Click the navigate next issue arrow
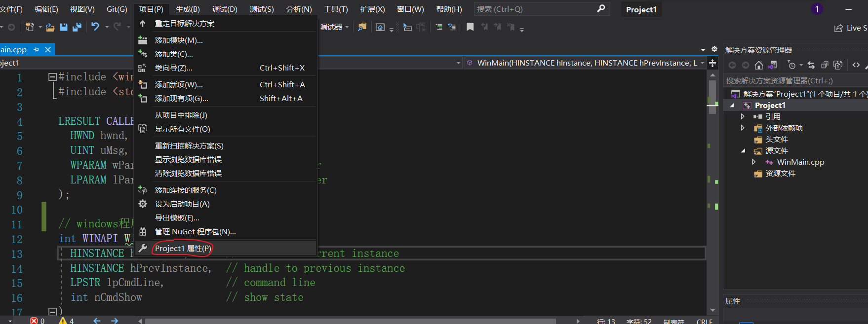Image resolution: width=868 pixels, height=324 pixels. (x=115, y=321)
